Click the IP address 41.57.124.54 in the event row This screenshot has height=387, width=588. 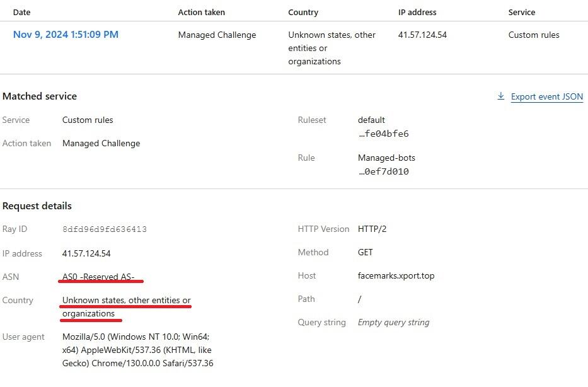click(422, 35)
